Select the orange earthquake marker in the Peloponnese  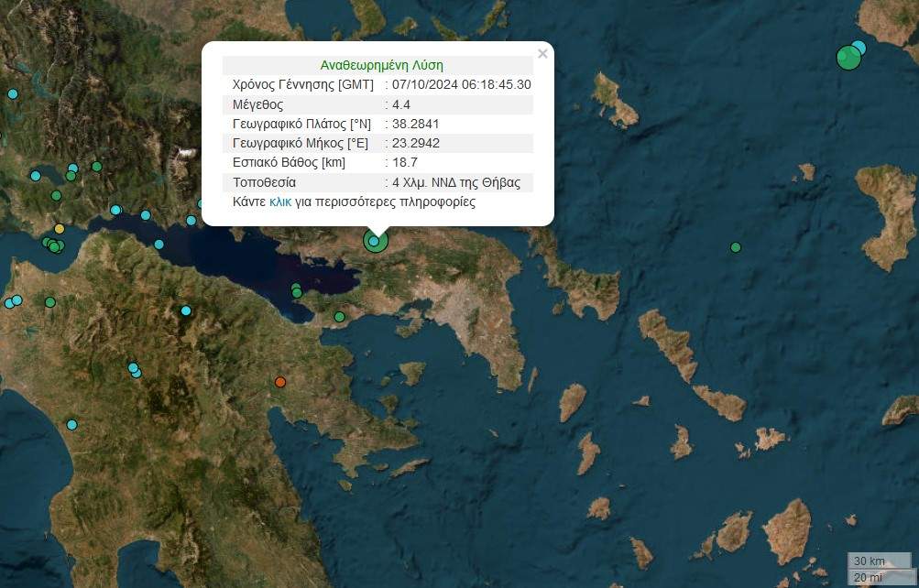[280, 382]
